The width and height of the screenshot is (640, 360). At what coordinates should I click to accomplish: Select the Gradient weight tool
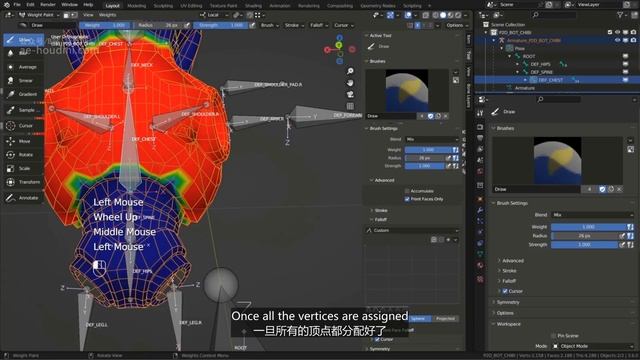click(x=23, y=94)
